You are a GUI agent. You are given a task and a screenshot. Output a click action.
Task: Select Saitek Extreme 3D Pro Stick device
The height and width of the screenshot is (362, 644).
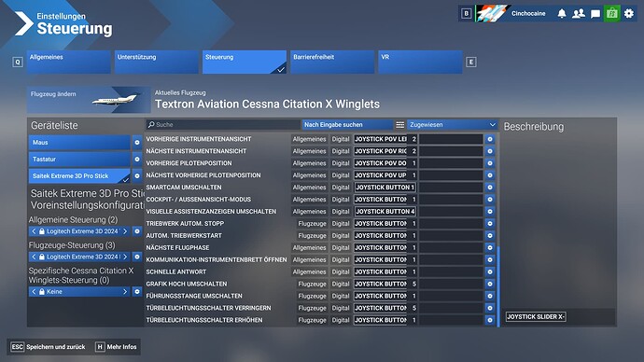(x=79, y=176)
